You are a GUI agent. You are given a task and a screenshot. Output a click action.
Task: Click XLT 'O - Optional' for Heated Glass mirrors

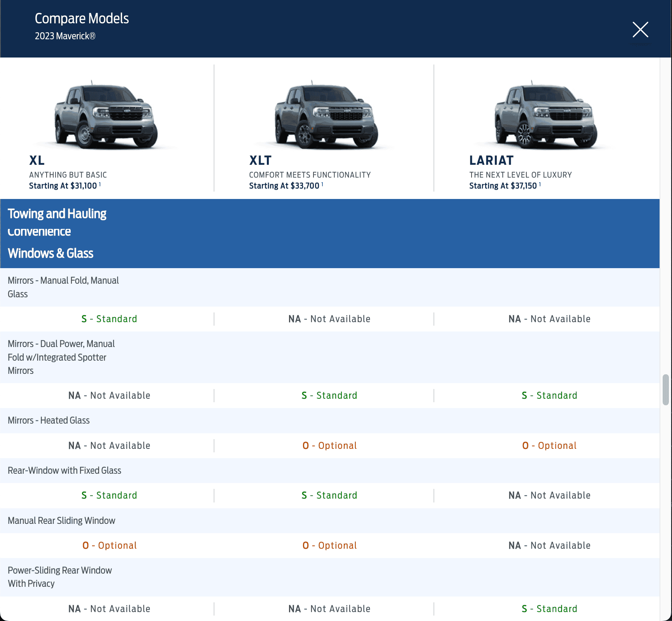point(329,446)
